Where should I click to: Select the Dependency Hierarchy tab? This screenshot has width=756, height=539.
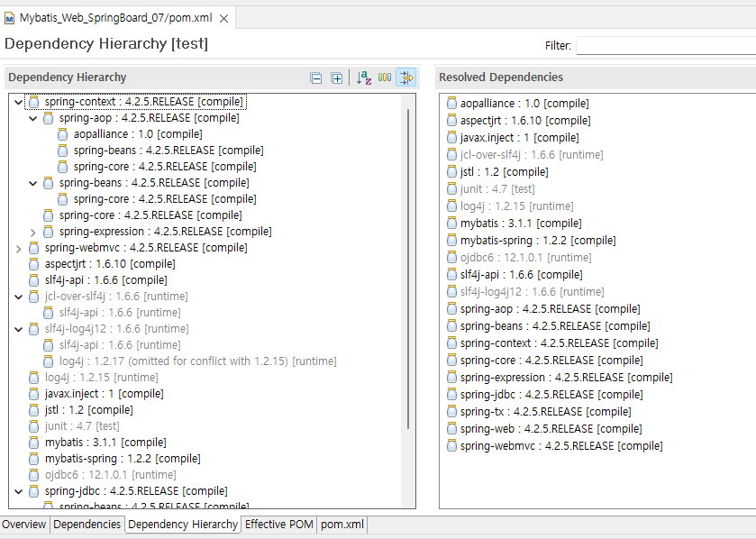point(183,524)
